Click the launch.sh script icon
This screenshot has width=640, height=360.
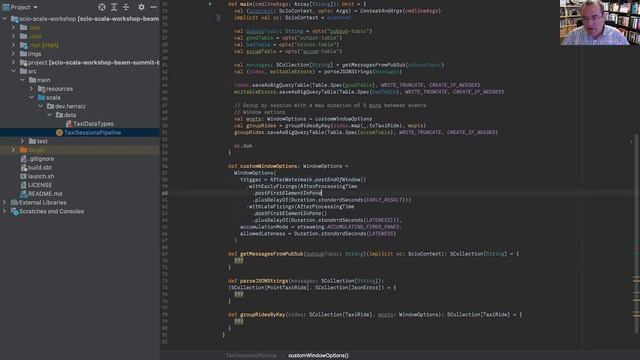click(24, 176)
